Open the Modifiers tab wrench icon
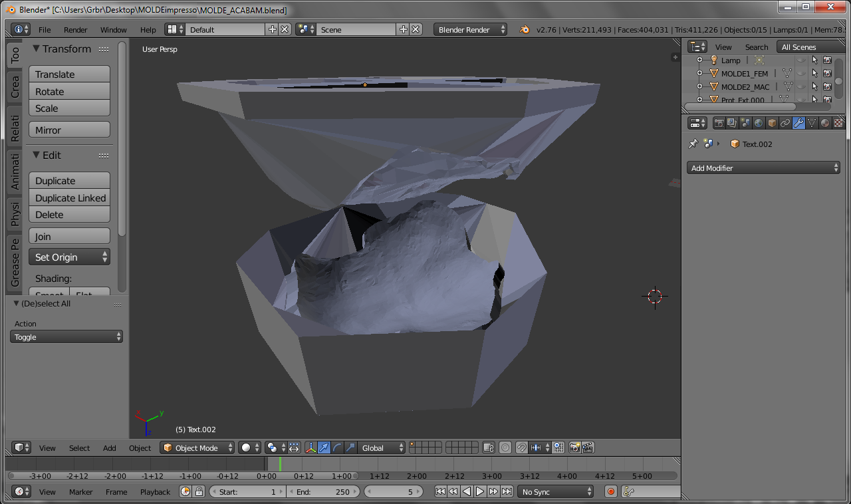 [798, 123]
